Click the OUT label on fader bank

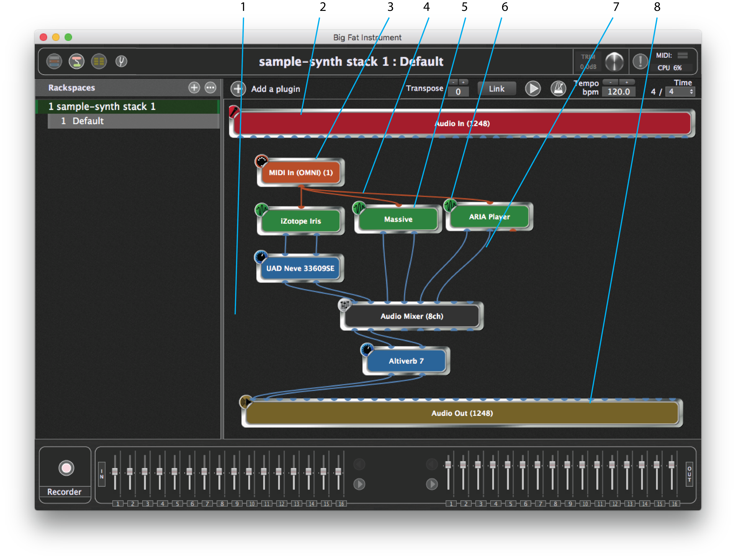[x=689, y=474]
